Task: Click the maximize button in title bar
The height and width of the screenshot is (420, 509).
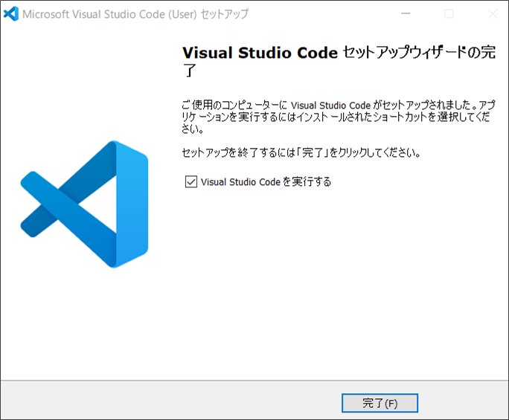Action: point(449,13)
